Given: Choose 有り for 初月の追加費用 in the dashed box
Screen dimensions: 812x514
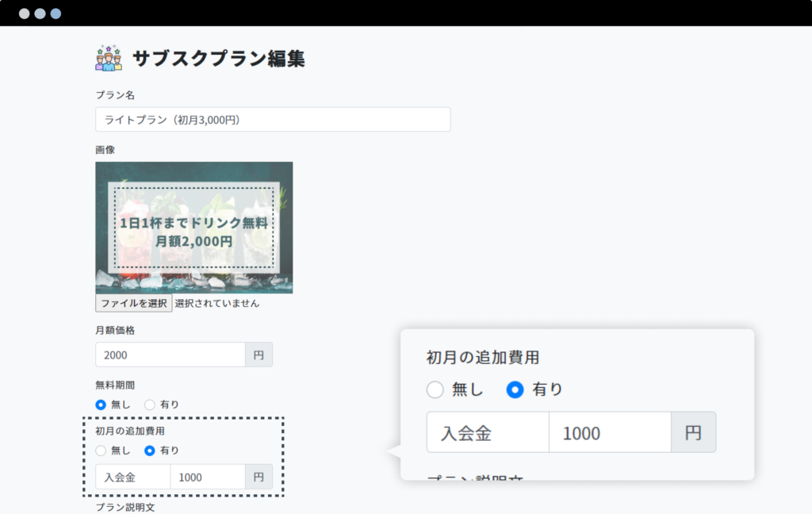Looking at the screenshot, I should (x=150, y=451).
